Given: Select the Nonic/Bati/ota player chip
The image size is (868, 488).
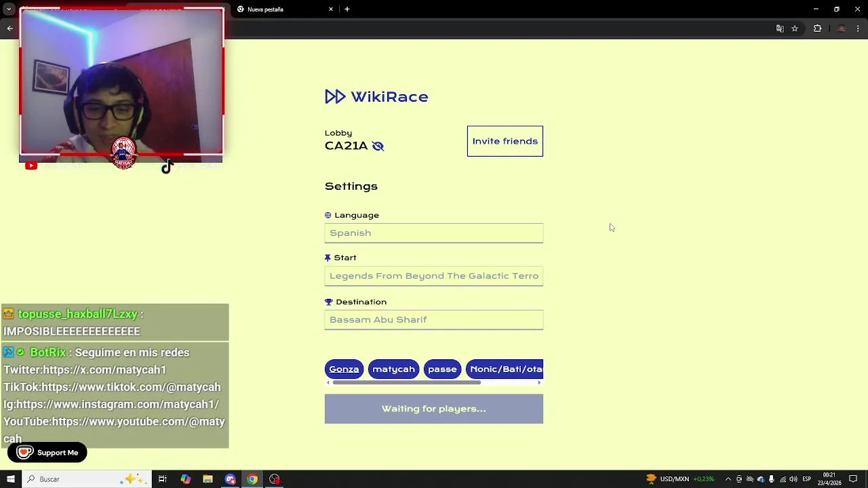Looking at the screenshot, I should (x=506, y=369).
